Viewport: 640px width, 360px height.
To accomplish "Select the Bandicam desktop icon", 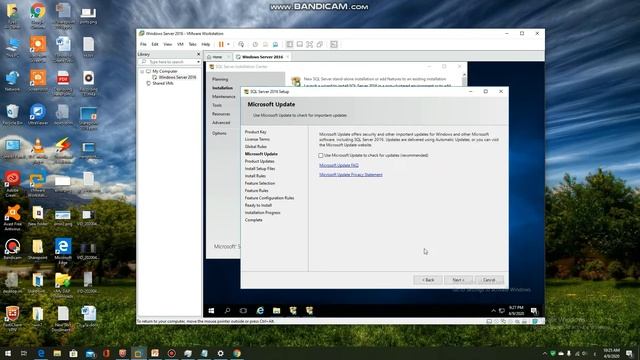I will click(13, 250).
